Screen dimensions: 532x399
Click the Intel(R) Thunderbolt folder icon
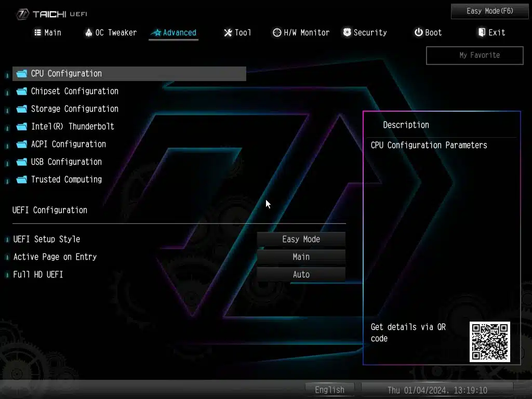tap(22, 127)
